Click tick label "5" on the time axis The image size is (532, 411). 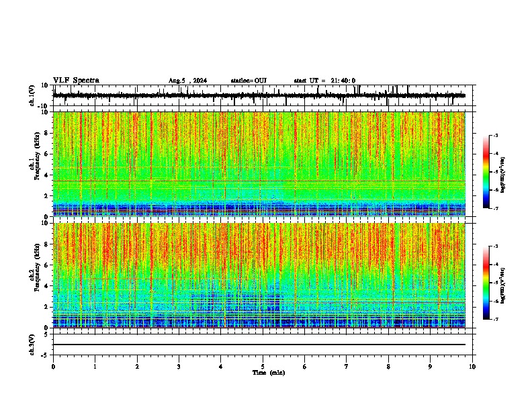[263, 367]
